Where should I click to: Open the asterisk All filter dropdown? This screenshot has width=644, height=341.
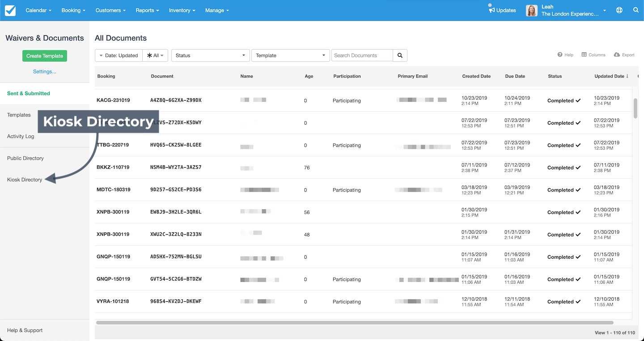pos(155,55)
